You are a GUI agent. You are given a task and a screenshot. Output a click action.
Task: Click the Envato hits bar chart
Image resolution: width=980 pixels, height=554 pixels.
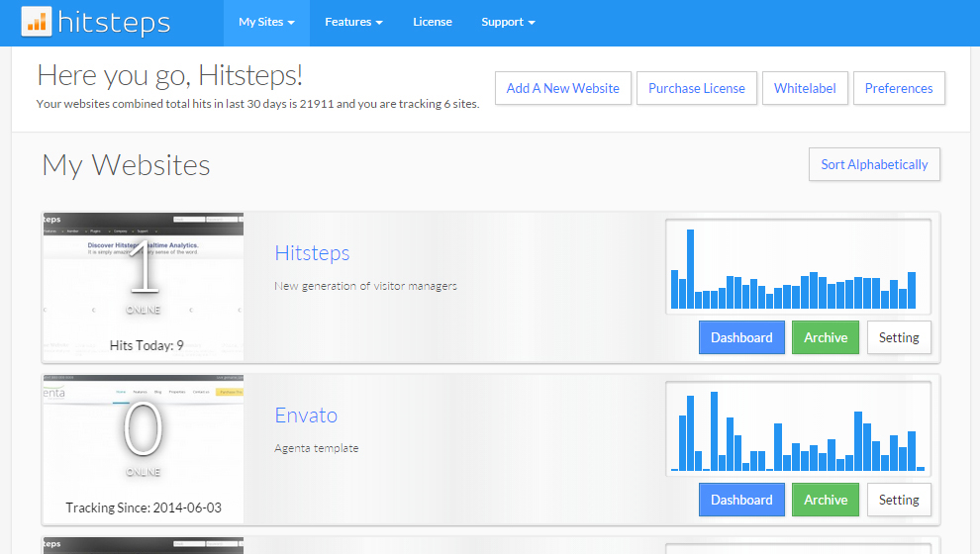(x=798, y=428)
